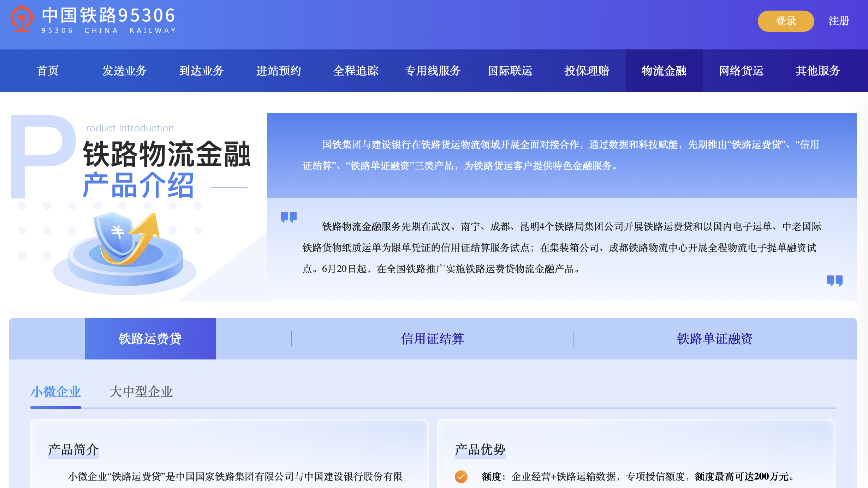Click the paragraph starting 国铁集团与建设银行

pos(561,155)
